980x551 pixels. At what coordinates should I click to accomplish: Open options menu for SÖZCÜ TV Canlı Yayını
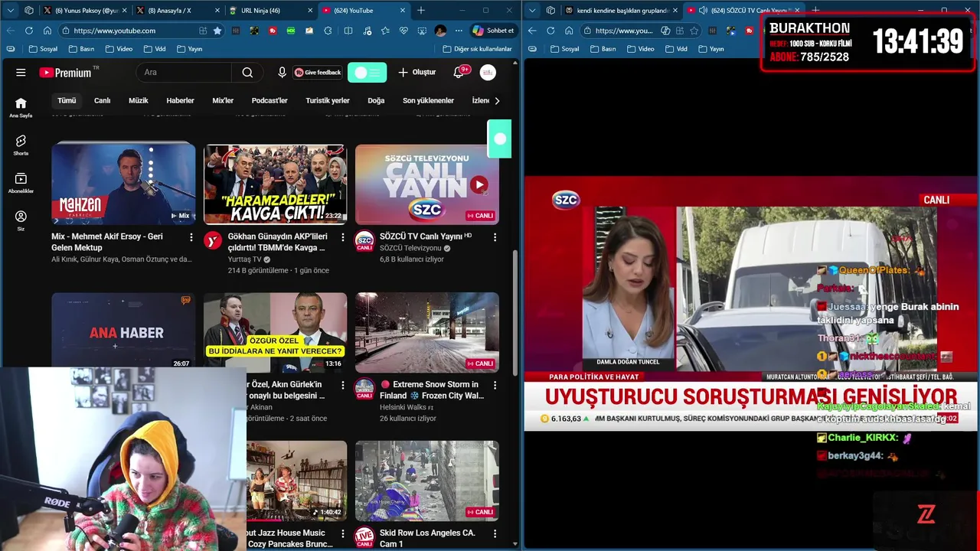(495, 237)
